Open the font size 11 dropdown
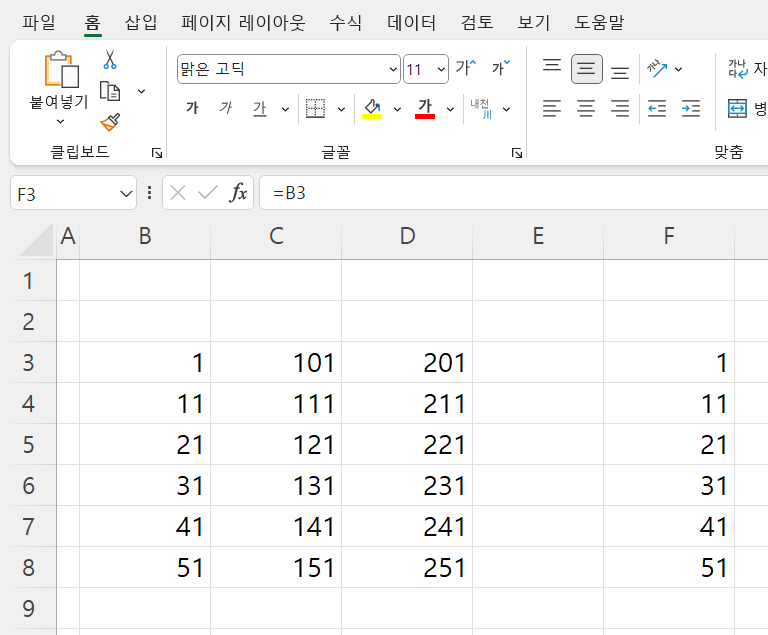 click(441, 69)
